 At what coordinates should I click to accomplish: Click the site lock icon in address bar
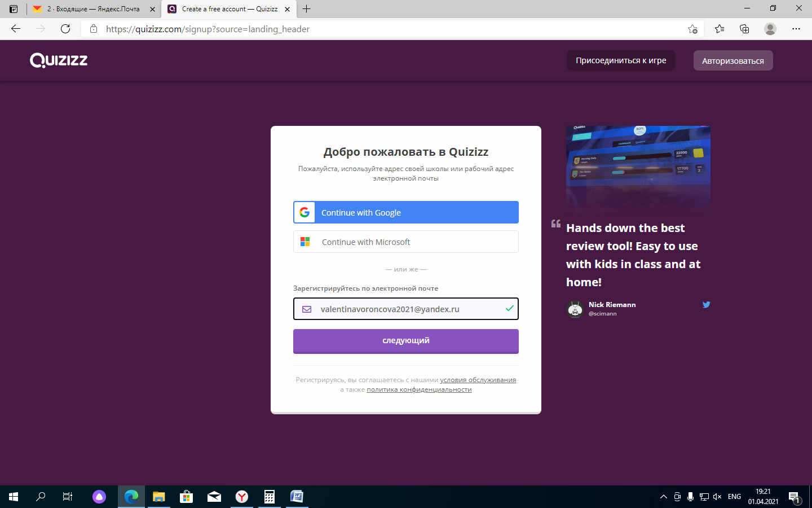point(94,29)
